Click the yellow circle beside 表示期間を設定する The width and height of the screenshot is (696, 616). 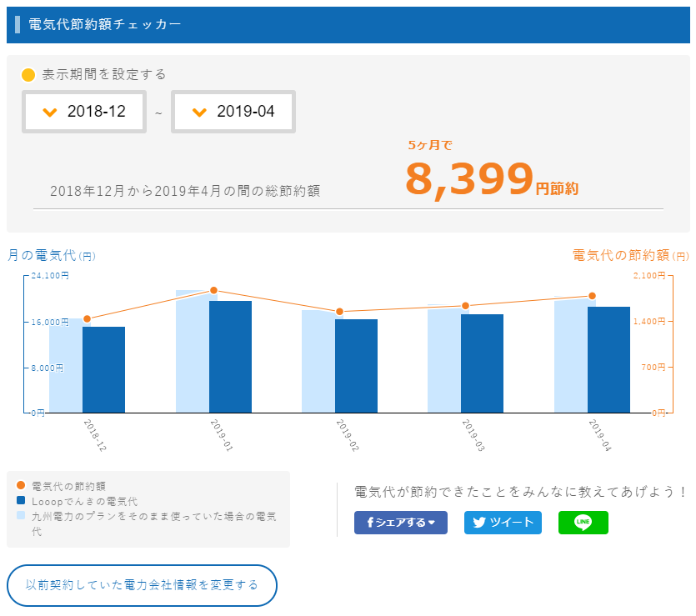coord(28,74)
